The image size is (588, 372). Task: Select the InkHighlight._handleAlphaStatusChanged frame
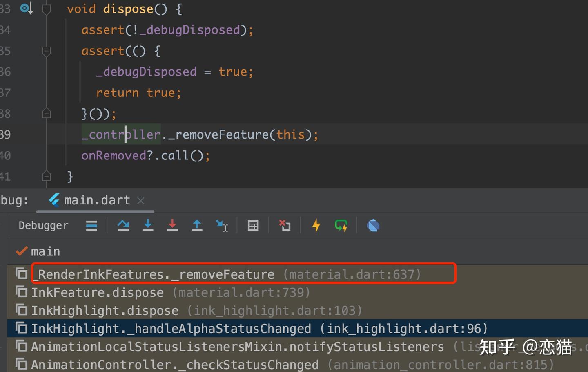[x=297, y=328]
